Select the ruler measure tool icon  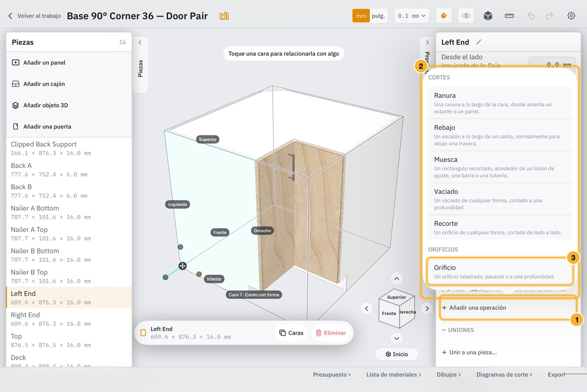pos(509,16)
